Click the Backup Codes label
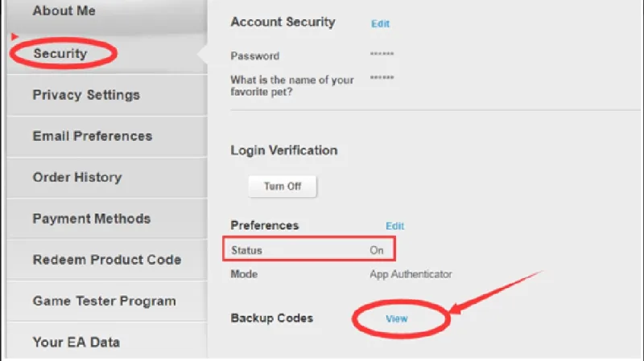644x361 pixels. 271,318
